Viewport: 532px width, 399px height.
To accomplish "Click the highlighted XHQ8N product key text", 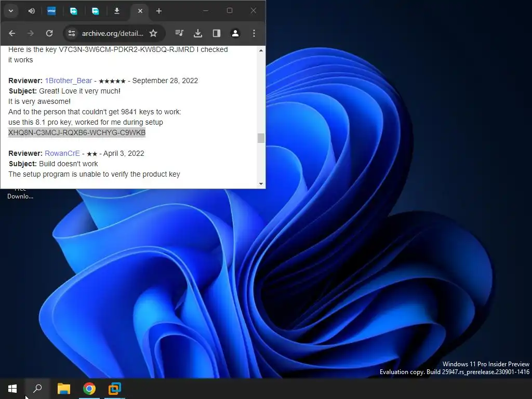I will (77, 132).
